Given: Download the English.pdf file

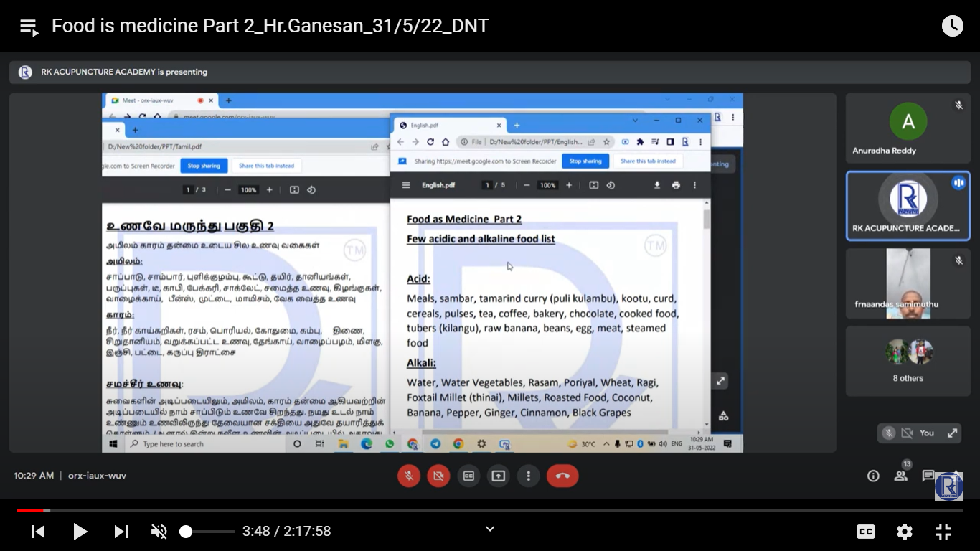Looking at the screenshot, I should (x=656, y=185).
